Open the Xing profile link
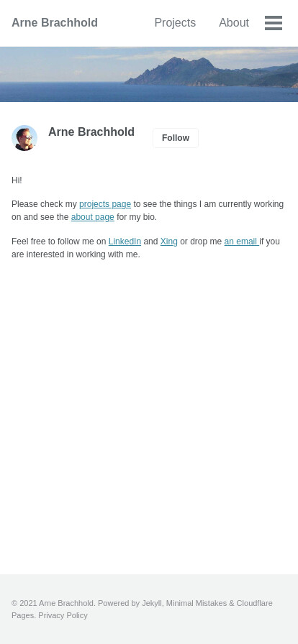The image size is (298, 644). [x=168, y=241]
